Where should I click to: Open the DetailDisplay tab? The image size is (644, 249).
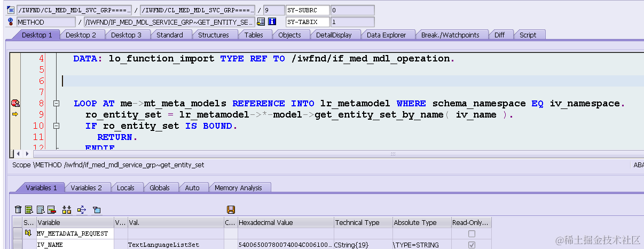[334, 35]
